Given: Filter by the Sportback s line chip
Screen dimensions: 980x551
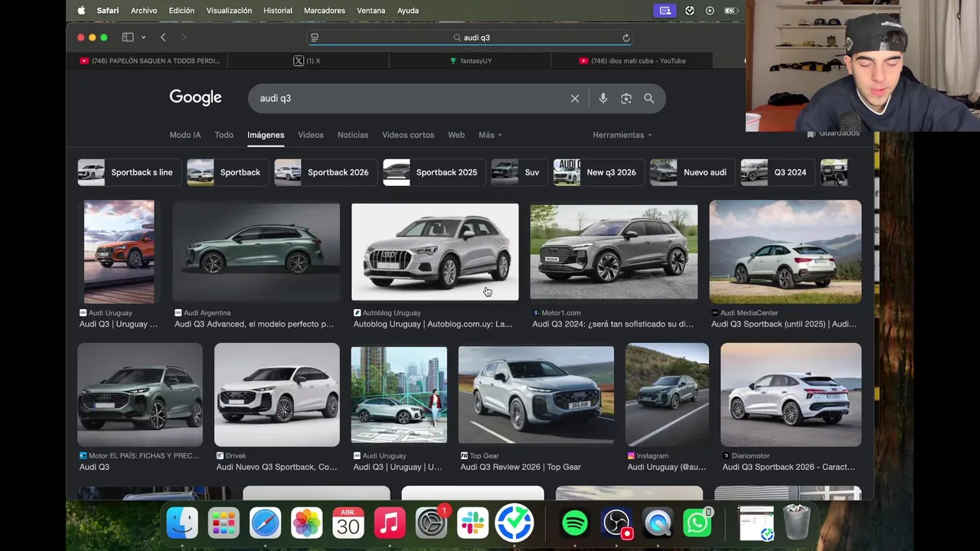Looking at the screenshot, I should (129, 172).
